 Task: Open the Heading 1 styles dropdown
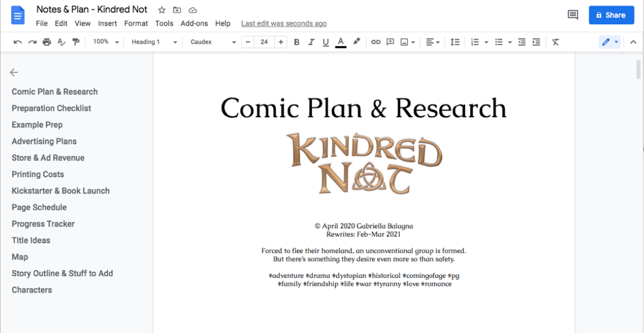[154, 41]
